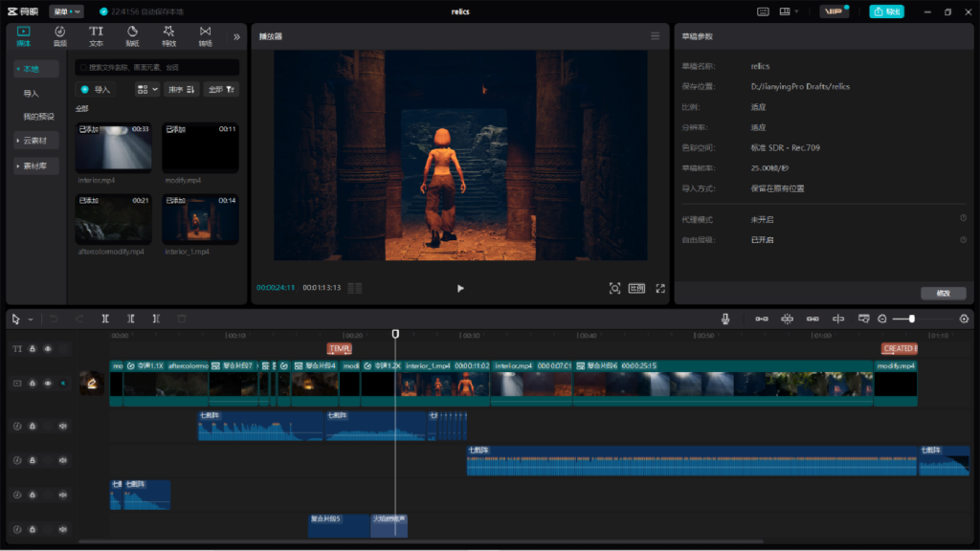The height and width of the screenshot is (551, 980).
Task: Click the fullscreen preview icon in player
Action: tap(660, 288)
